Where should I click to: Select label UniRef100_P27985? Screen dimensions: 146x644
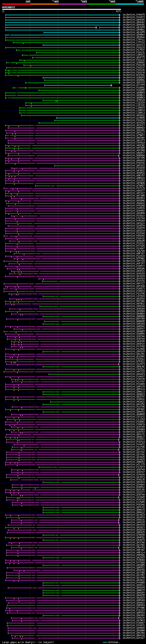[134, 502]
